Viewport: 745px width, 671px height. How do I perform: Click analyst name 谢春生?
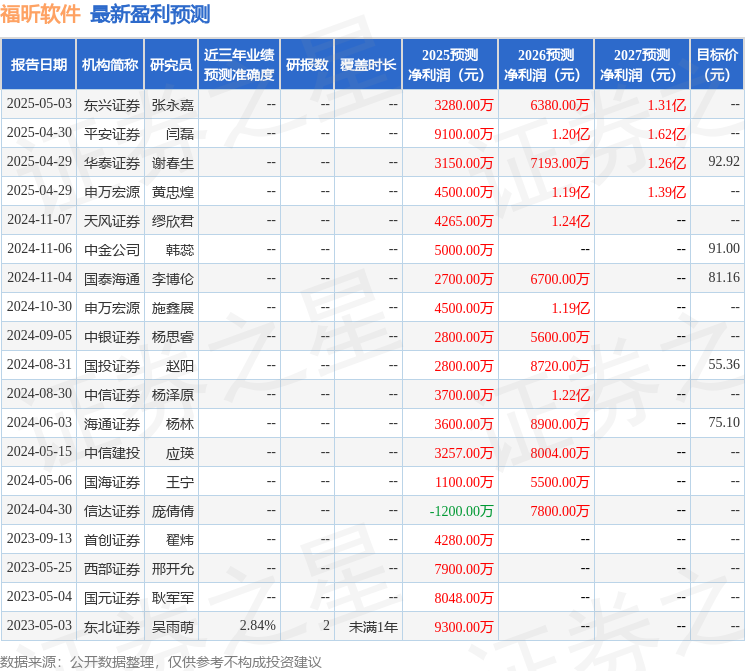point(173,163)
